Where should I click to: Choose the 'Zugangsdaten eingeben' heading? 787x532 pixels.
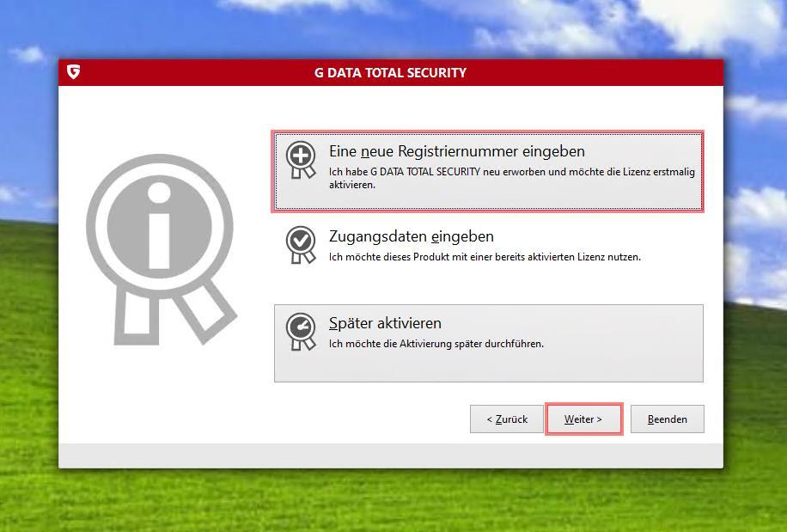click(411, 236)
